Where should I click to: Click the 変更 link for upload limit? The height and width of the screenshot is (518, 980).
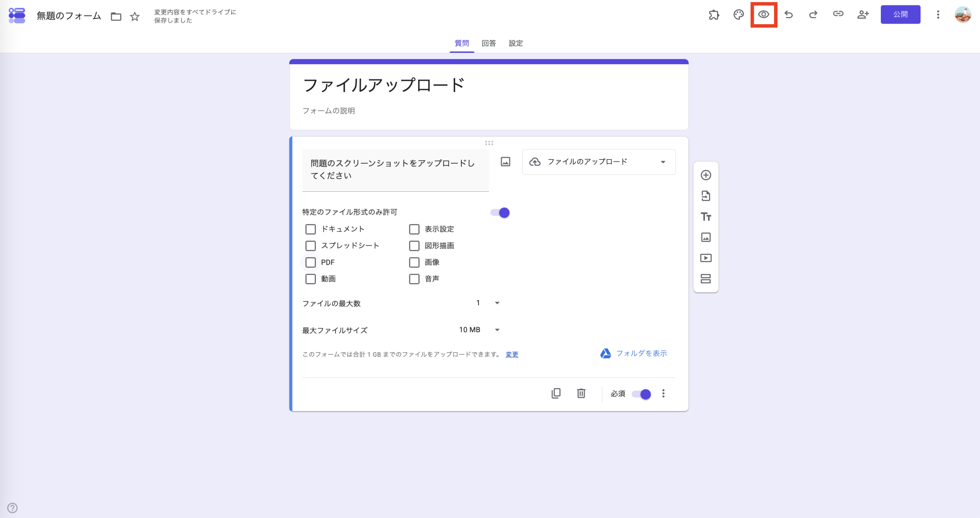pyautogui.click(x=512, y=354)
